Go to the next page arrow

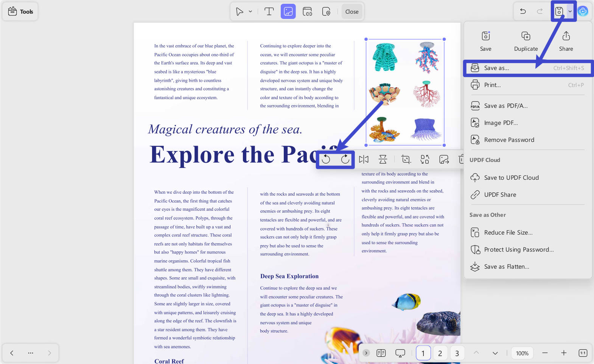[x=495, y=353]
